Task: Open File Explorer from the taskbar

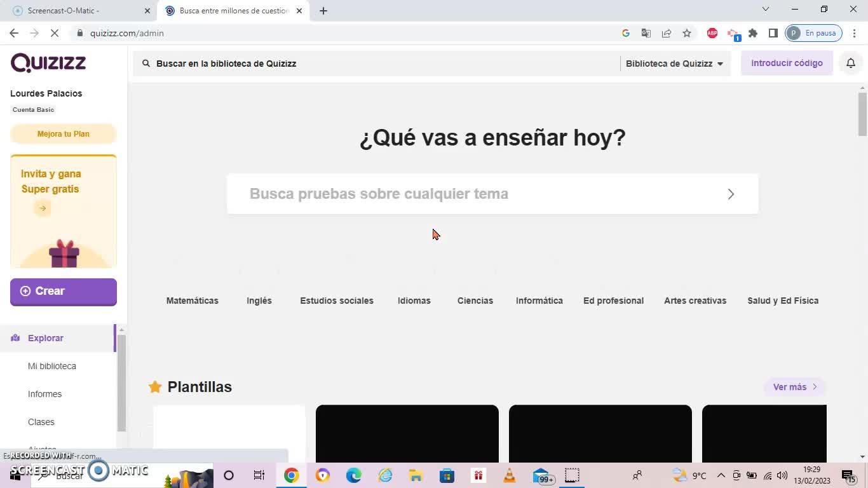Action: click(x=416, y=475)
